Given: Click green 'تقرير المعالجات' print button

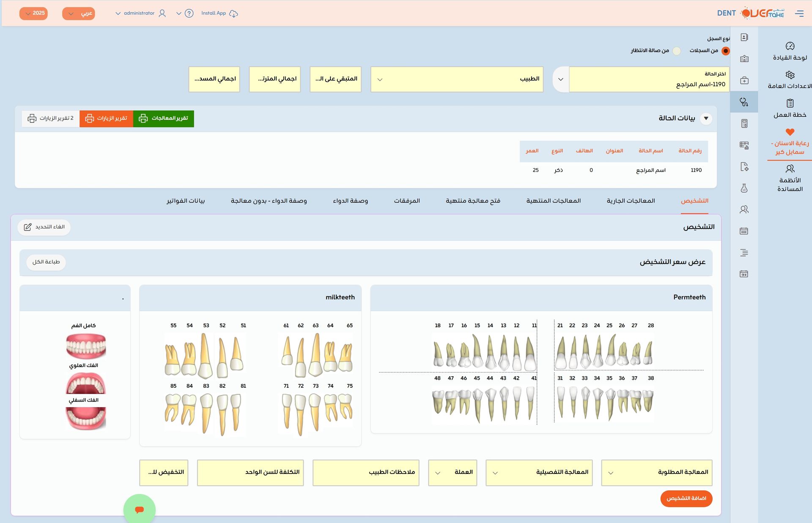Looking at the screenshot, I should click(163, 118).
